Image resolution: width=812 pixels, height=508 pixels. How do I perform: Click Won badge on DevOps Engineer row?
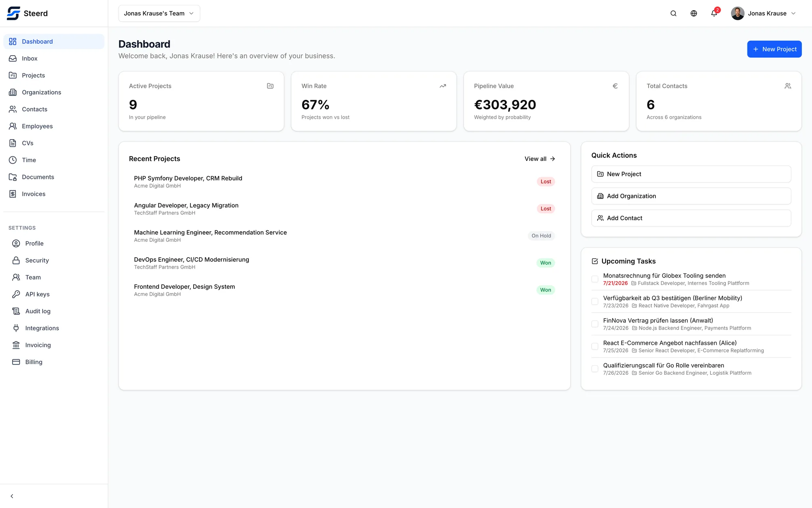coord(545,263)
